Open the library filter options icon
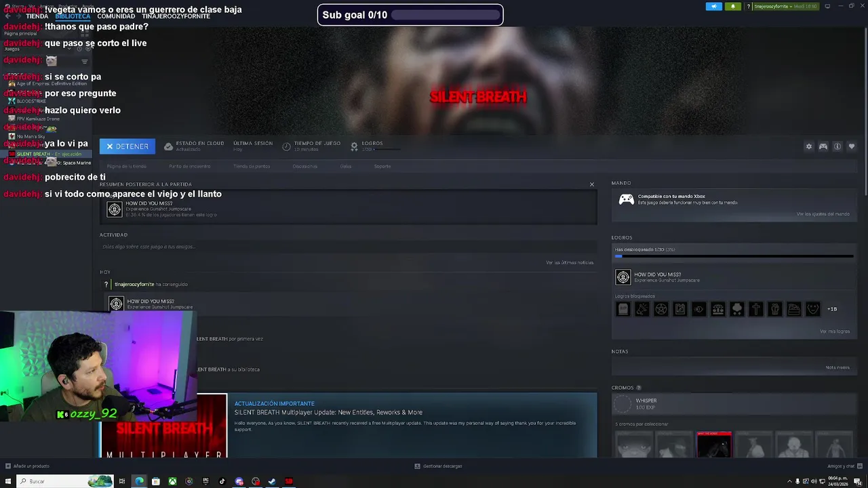 click(x=84, y=62)
